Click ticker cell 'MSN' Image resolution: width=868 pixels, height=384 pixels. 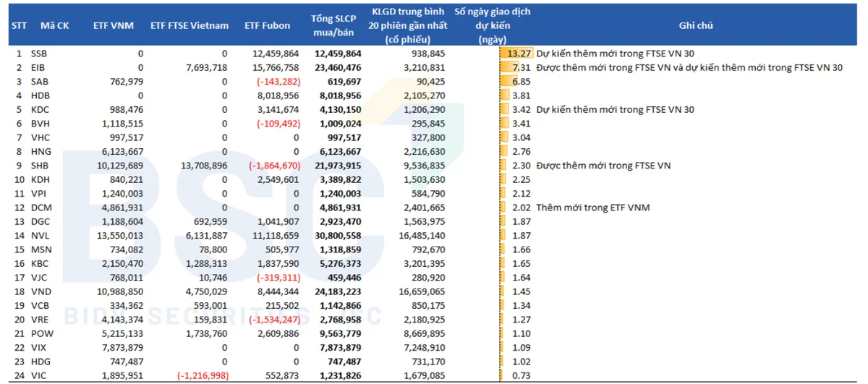coord(41,249)
